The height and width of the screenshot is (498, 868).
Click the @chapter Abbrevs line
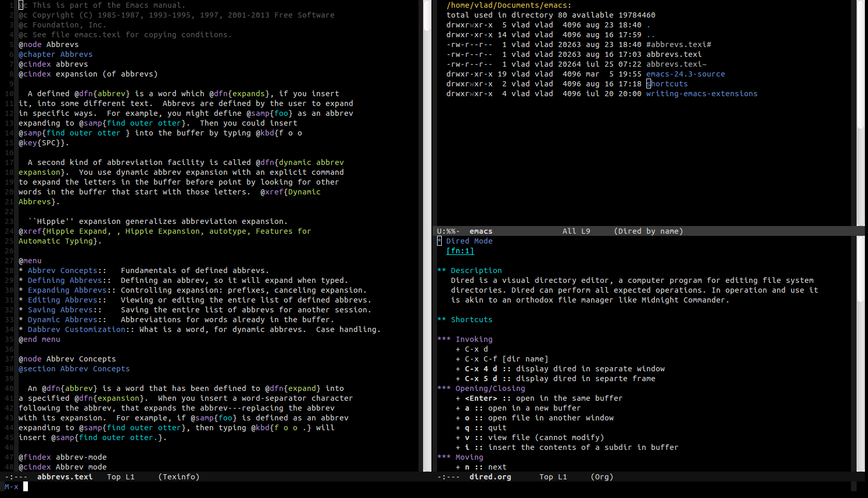click(55, 54)
